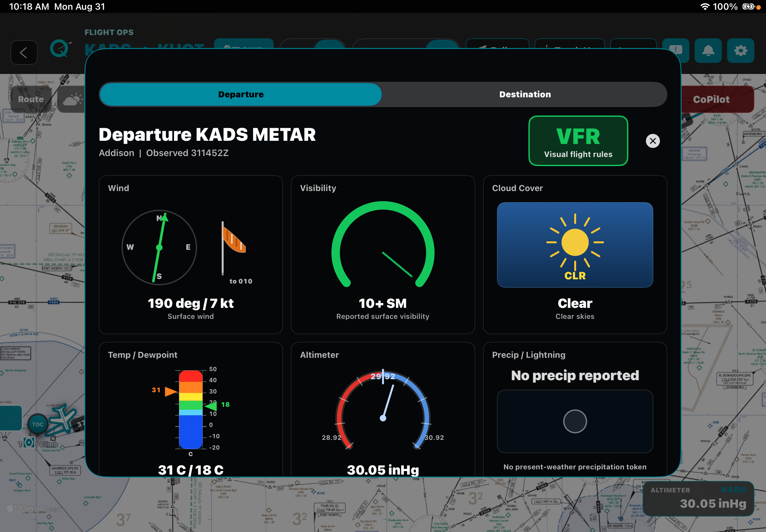Click the altimeter gauge dial
Image resolution: width=766 pixels, height=532 pixels.
[383, 411]
